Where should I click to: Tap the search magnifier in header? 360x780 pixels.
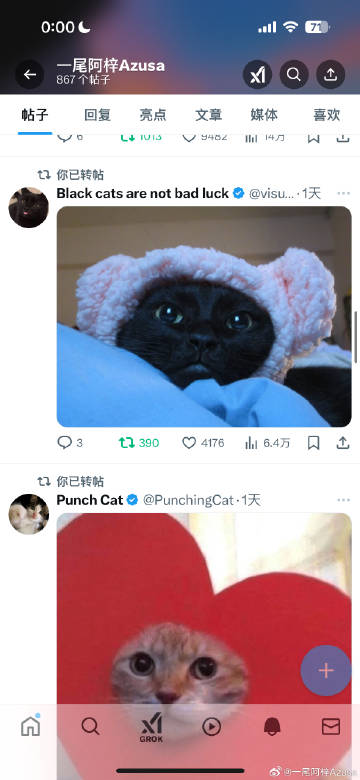[294, 75]
